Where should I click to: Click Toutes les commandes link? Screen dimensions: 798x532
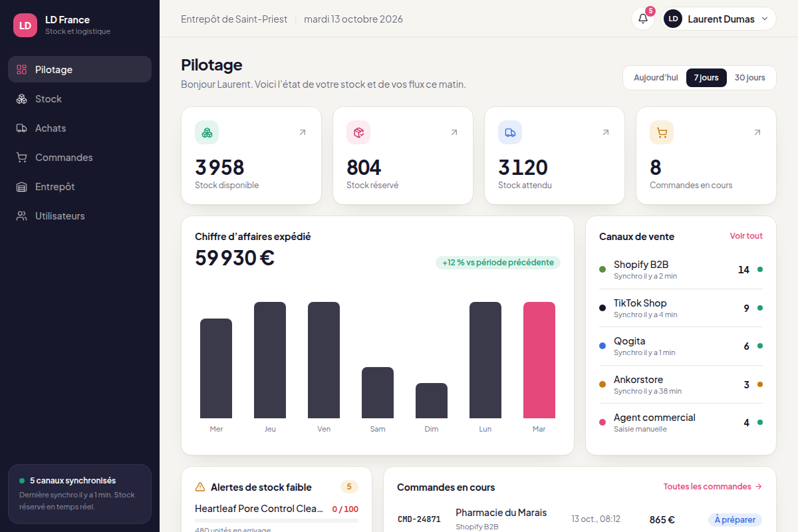[x=713, y=487]
